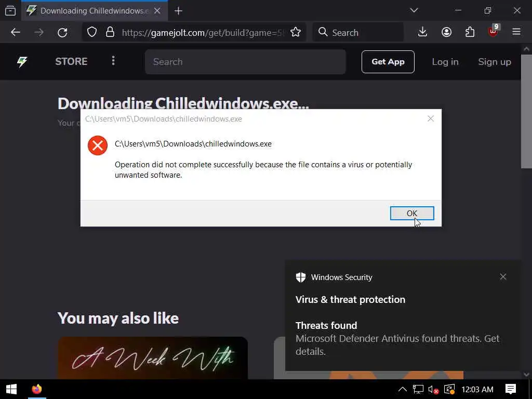Click the Sign up link
Image resolution: width=532 pixels, height=399 pixels.
(x=495, y=62)
